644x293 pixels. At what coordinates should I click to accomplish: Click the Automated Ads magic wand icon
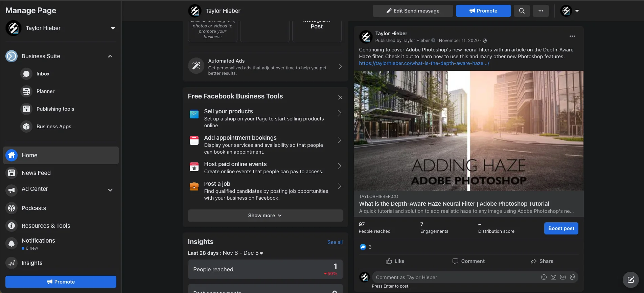pos(196,66)
